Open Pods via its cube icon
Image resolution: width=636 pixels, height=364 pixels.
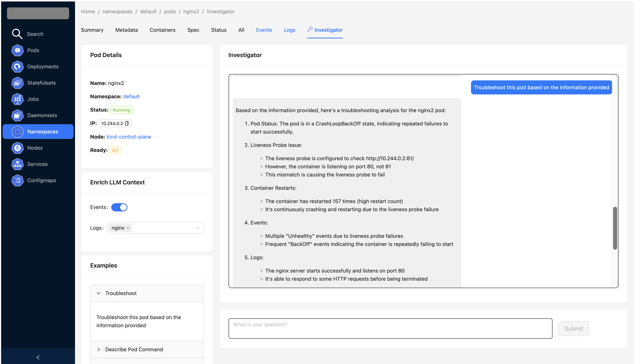(x=17, y=50)
